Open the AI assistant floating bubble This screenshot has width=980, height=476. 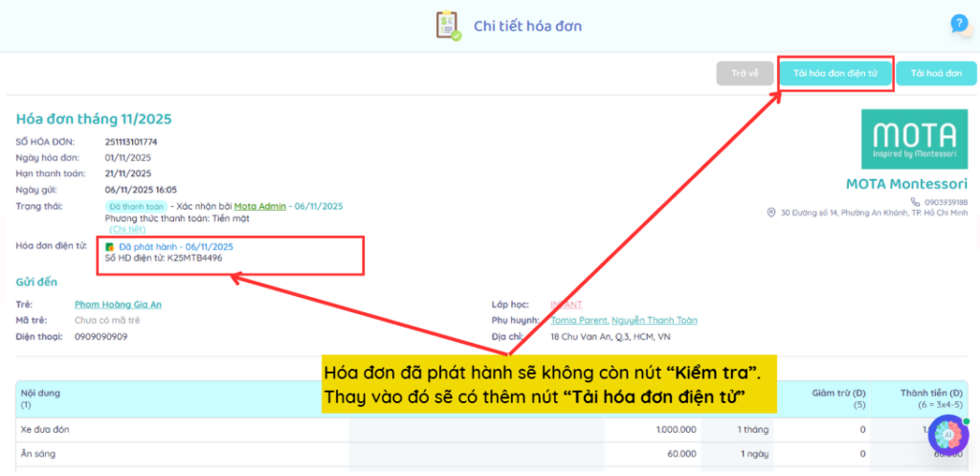947,436
